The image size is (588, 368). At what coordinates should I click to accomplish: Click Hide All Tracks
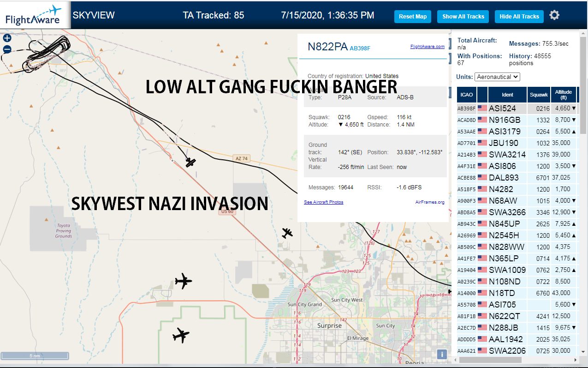point(519,17)
